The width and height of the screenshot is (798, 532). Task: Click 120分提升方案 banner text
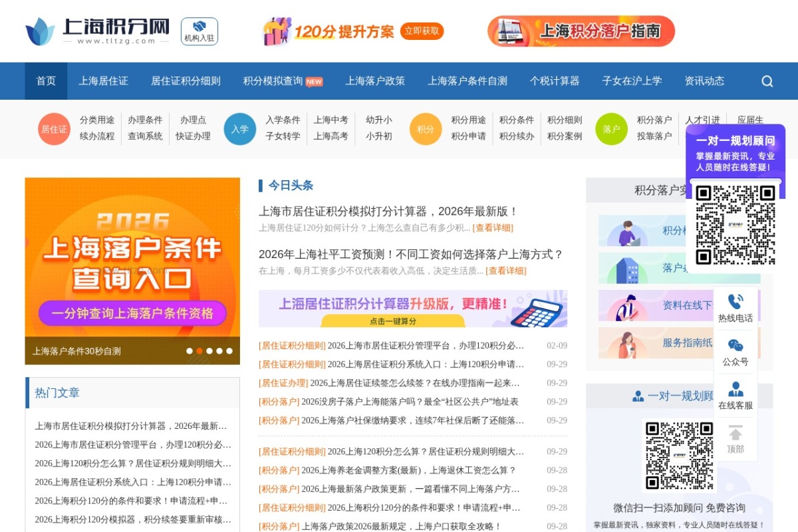pos(344,31)
